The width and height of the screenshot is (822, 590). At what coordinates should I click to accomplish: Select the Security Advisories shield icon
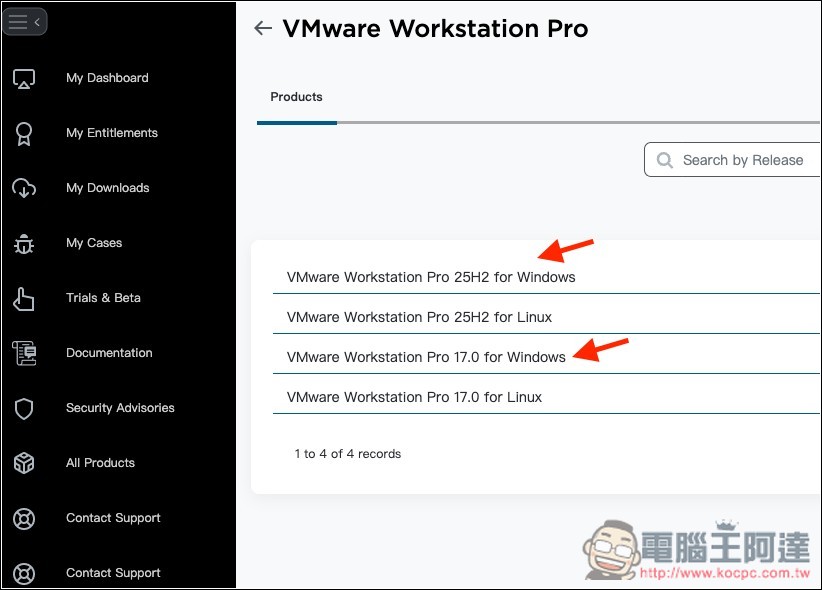pos(26,407)
